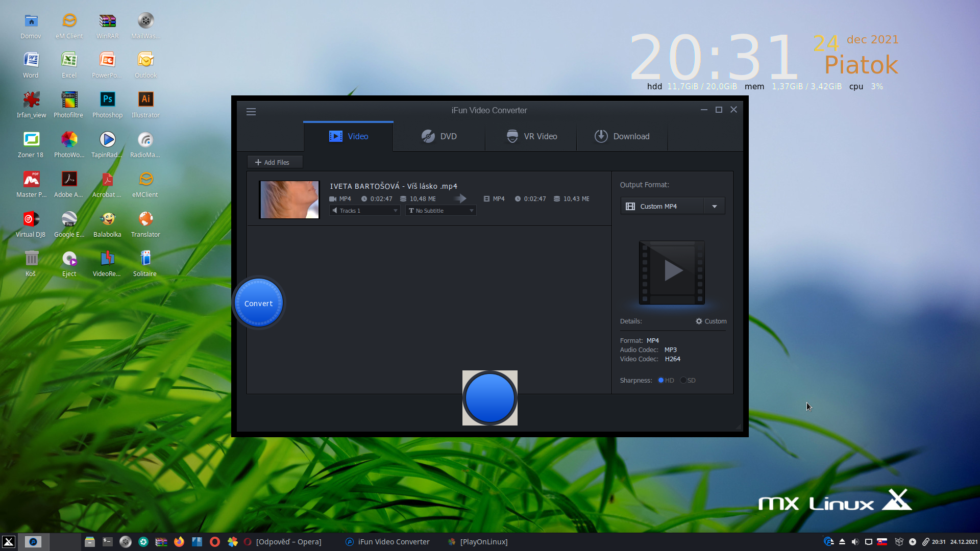This screenshot has height=551, width=980.
Task: Open Illustrator desktop icon
Action: click(145, 99)
